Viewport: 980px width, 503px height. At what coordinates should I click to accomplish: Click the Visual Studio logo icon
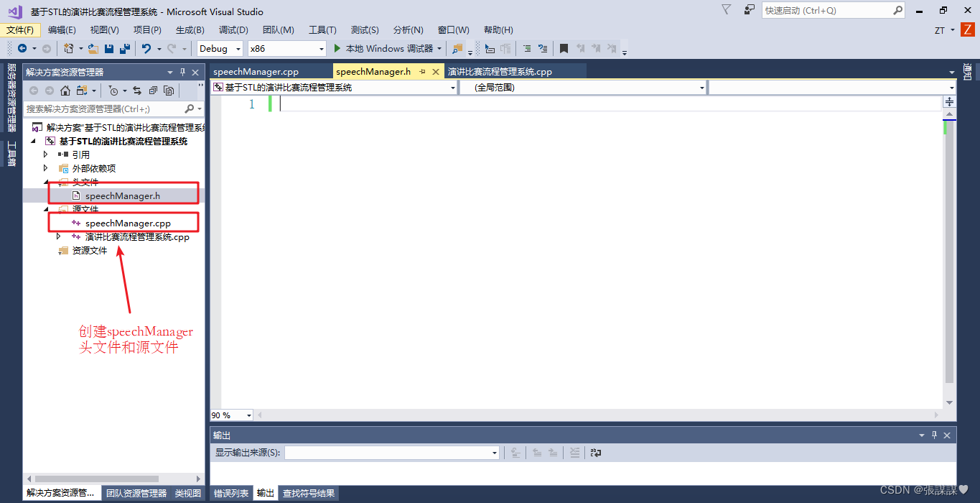pos(15,11)
